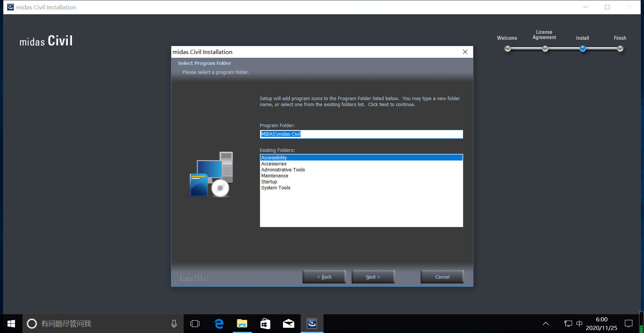Click the License Agreement step marker
This screenshot has width=644, height=333.
(545, 48)
